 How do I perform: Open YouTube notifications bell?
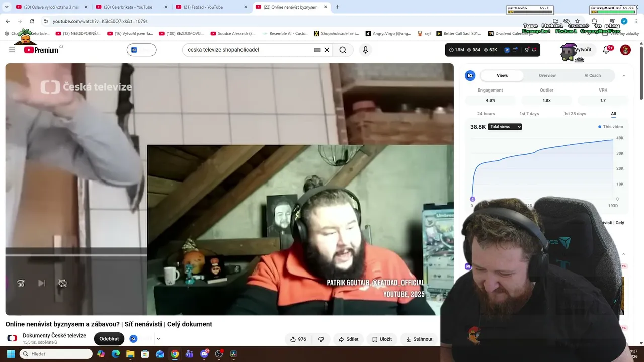click(x=607, y=50)
